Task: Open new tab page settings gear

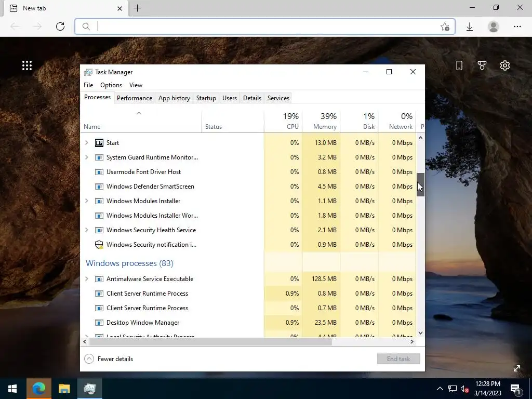Action: click(x=505, y=65)
